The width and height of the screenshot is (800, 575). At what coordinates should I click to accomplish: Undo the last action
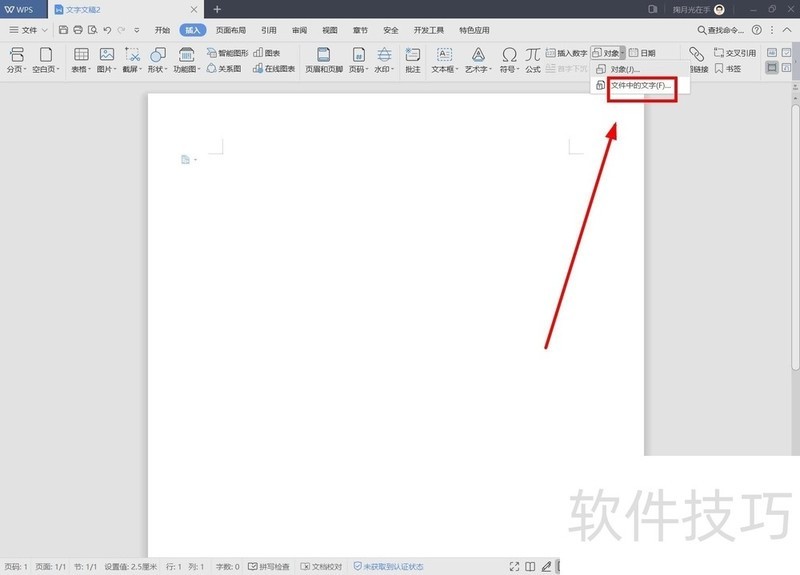coord(107,30)
